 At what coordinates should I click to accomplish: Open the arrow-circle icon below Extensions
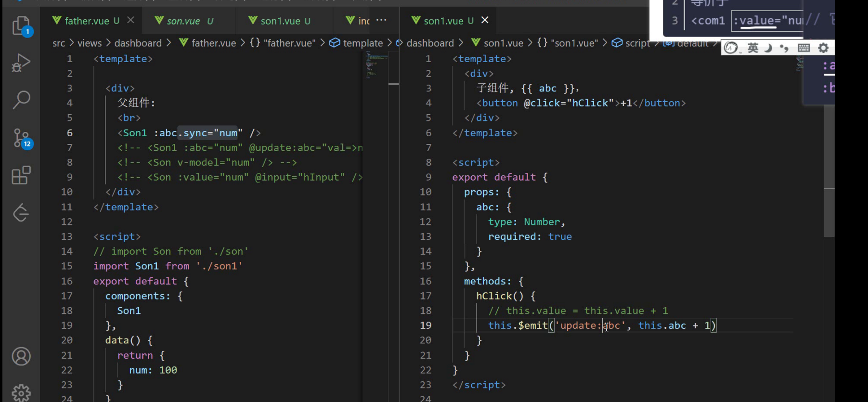coord(21,212)
